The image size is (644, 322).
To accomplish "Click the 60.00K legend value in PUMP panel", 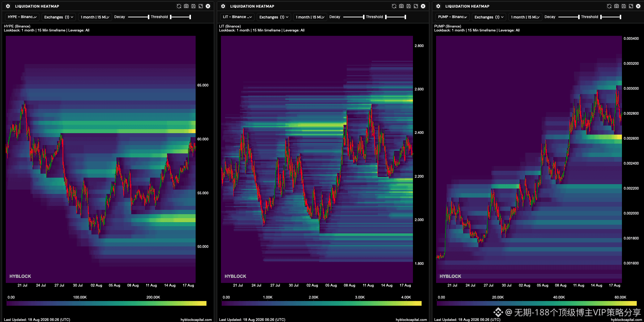I will (620, 297).
